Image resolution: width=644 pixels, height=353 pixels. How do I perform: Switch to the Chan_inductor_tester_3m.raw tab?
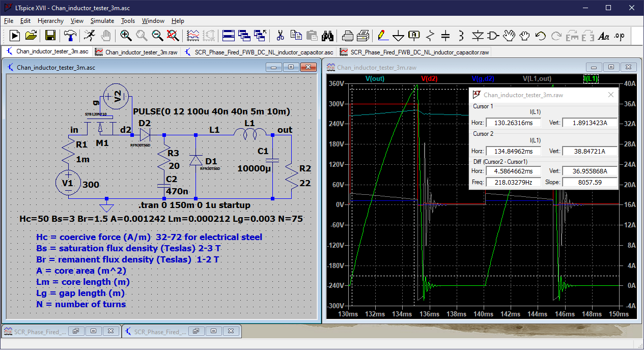point(136,52)
